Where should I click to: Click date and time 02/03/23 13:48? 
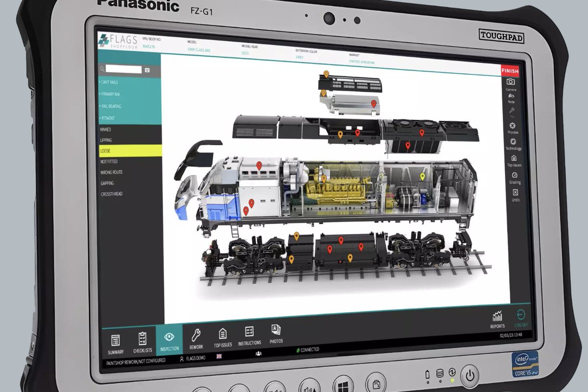point(511,335)
